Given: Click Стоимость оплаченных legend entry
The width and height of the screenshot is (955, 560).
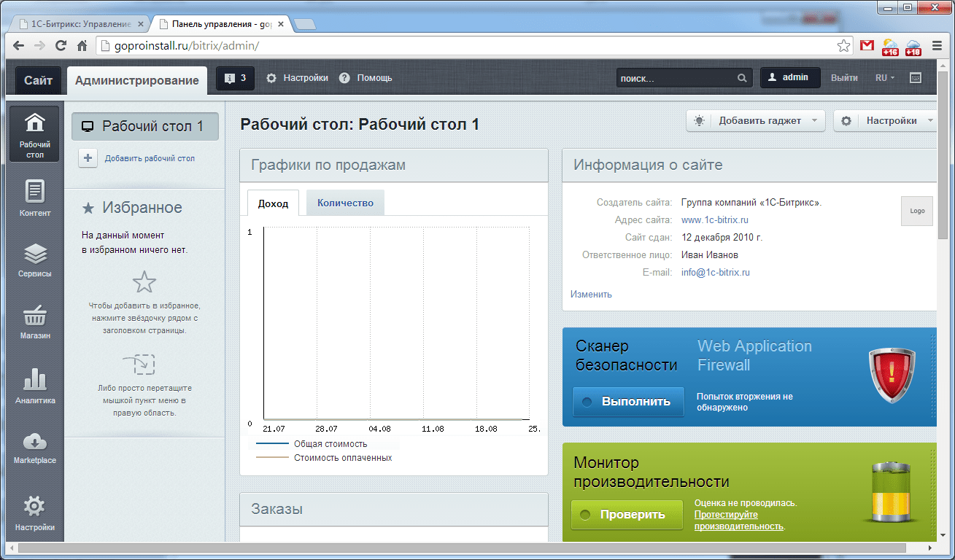Looking at the screenshot, I should (x=324, y=458).
